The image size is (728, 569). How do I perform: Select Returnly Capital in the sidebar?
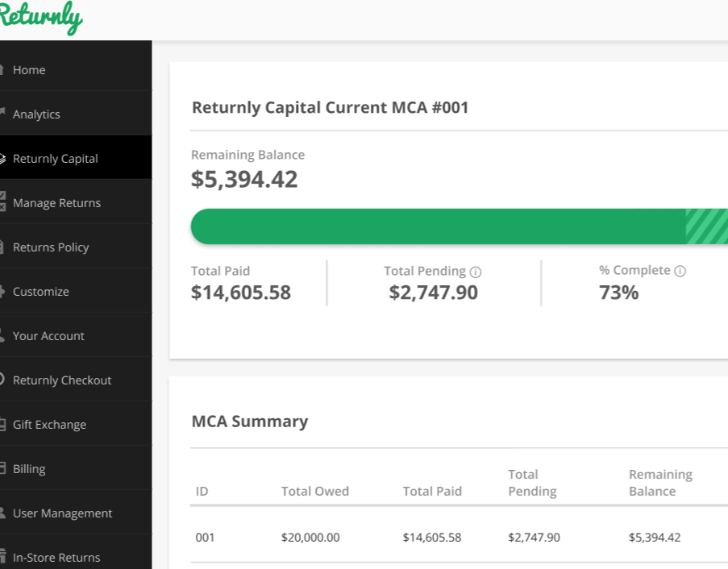[x=76, y=158]
